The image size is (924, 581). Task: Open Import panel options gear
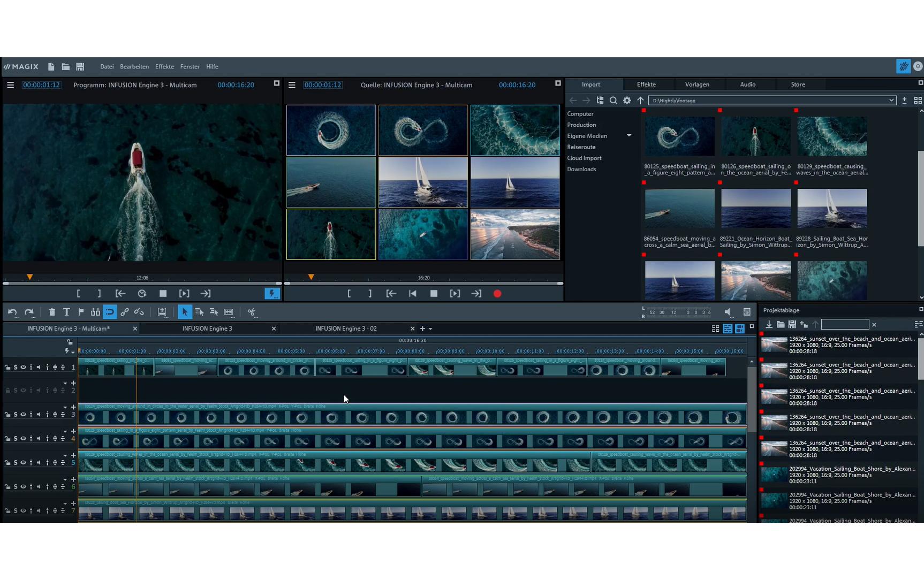point(627,101)
